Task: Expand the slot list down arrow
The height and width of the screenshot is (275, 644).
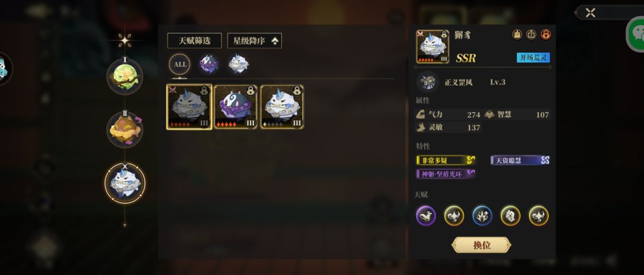Action: click(x=125, y=225)
